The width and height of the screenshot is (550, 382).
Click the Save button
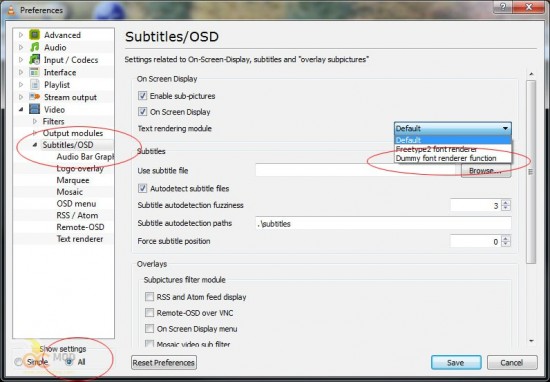coord(456,363)
